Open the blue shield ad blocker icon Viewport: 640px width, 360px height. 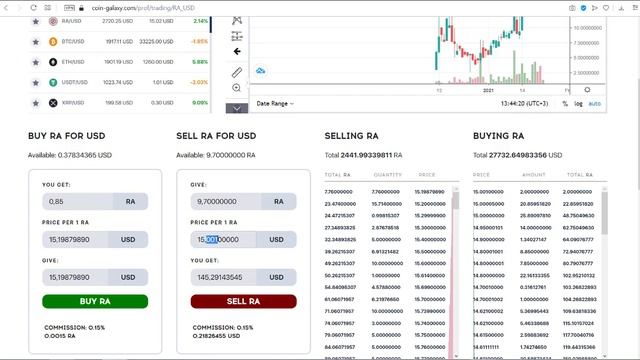[583, 8]
